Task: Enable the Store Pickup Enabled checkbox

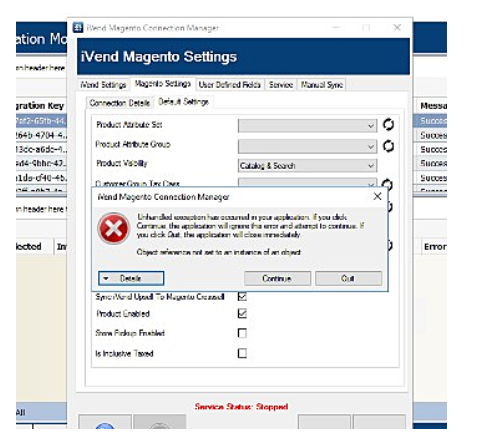Action: (x=242, y=333)
